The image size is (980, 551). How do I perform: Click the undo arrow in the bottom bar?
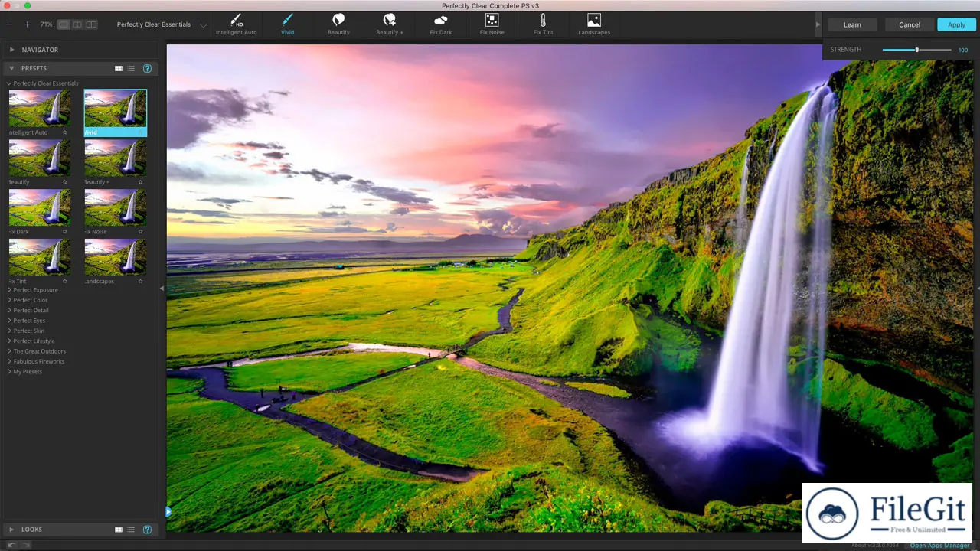pos(11,545)
